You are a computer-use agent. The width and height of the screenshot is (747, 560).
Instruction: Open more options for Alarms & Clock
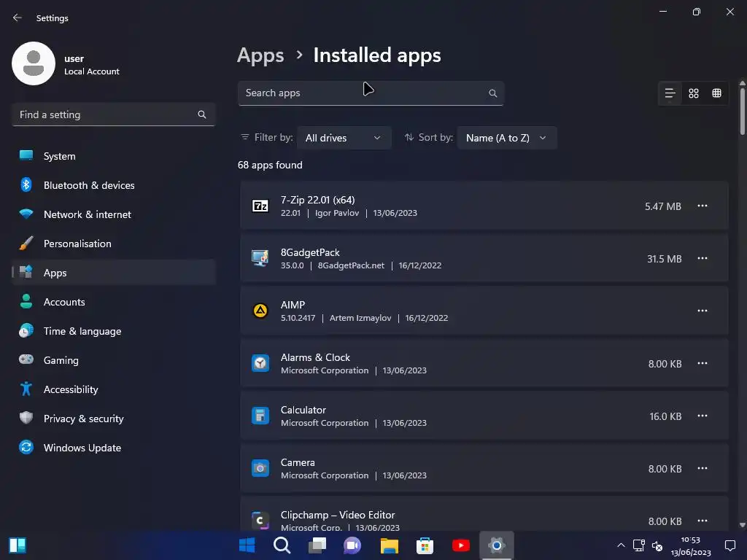click(703, 363)
